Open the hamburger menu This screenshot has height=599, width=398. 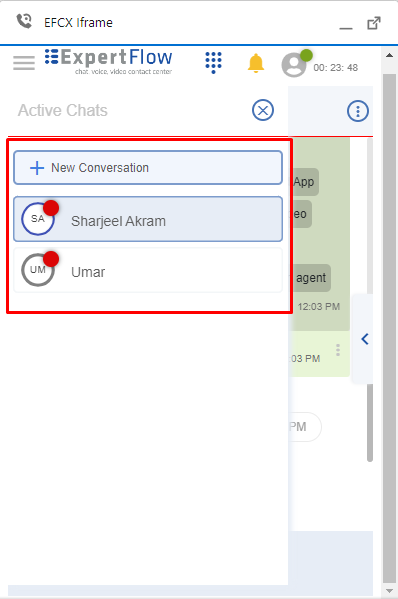click(x=24, y=63)
